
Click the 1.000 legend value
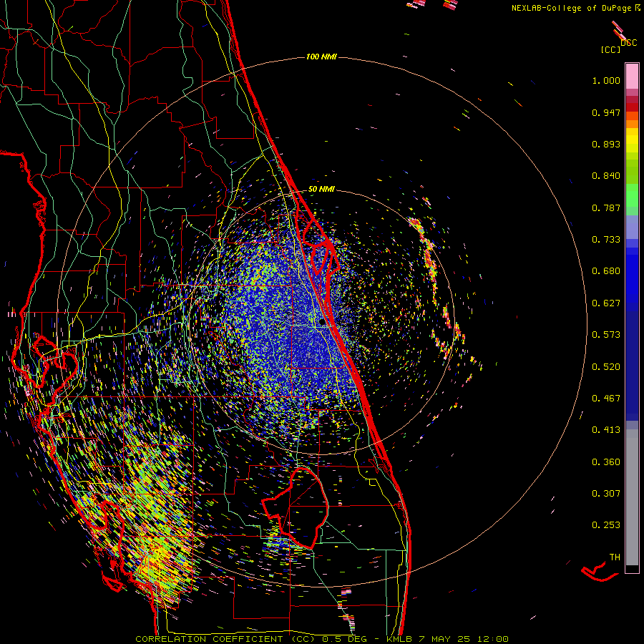click(606, 81)
